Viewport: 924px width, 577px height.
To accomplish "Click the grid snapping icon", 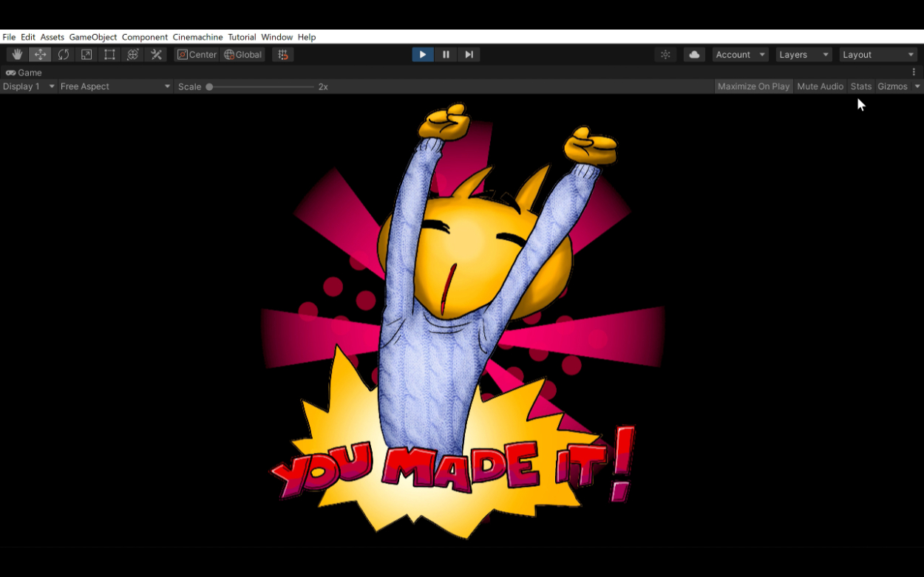I will (282, 55).
